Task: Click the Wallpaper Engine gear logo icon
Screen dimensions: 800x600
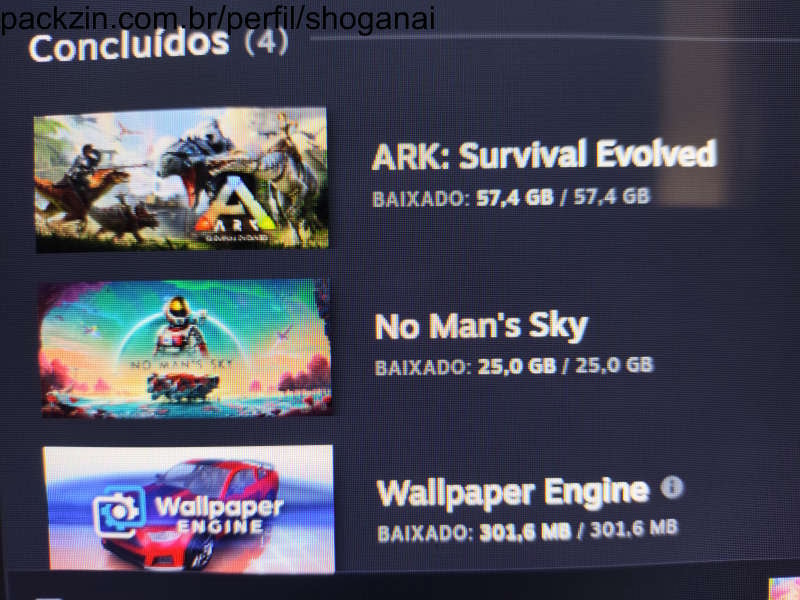Action: point(118,512)
